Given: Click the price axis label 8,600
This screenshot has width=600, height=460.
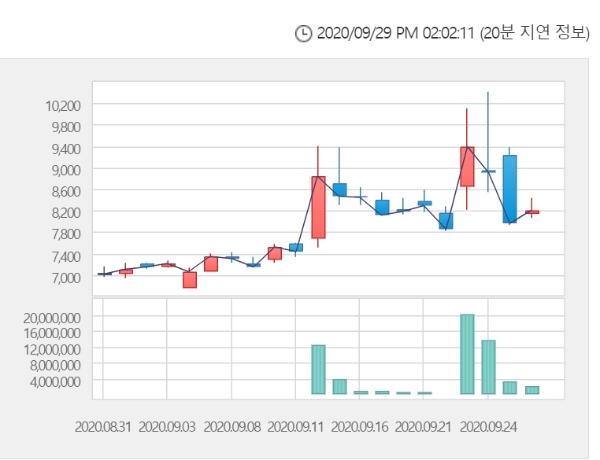Looking at the screenshot, I should tap(66, 191).
